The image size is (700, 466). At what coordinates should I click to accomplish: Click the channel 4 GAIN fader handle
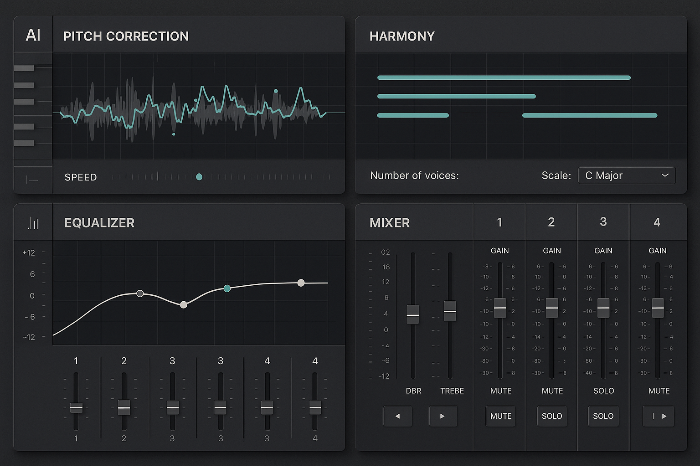pos(658,308)
